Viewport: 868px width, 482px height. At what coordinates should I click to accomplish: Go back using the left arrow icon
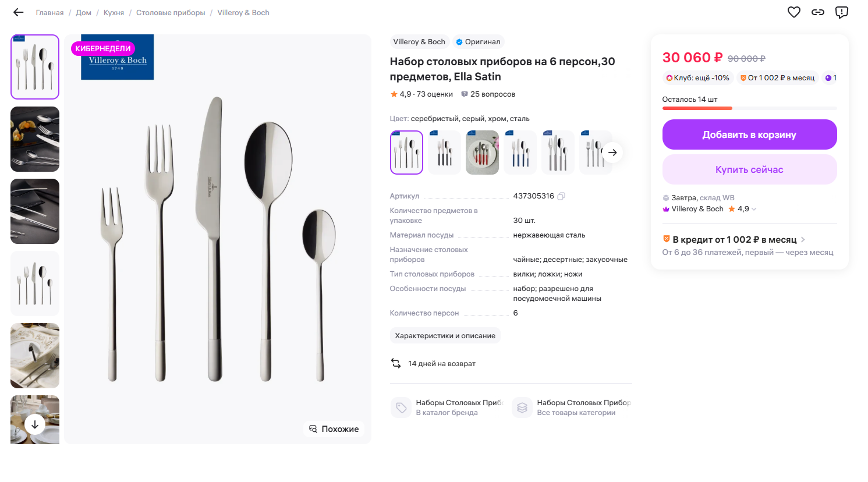[18, 12]
